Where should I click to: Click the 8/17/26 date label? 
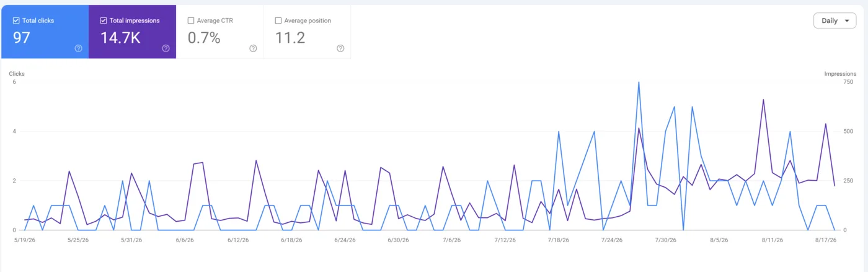[826, 240]
